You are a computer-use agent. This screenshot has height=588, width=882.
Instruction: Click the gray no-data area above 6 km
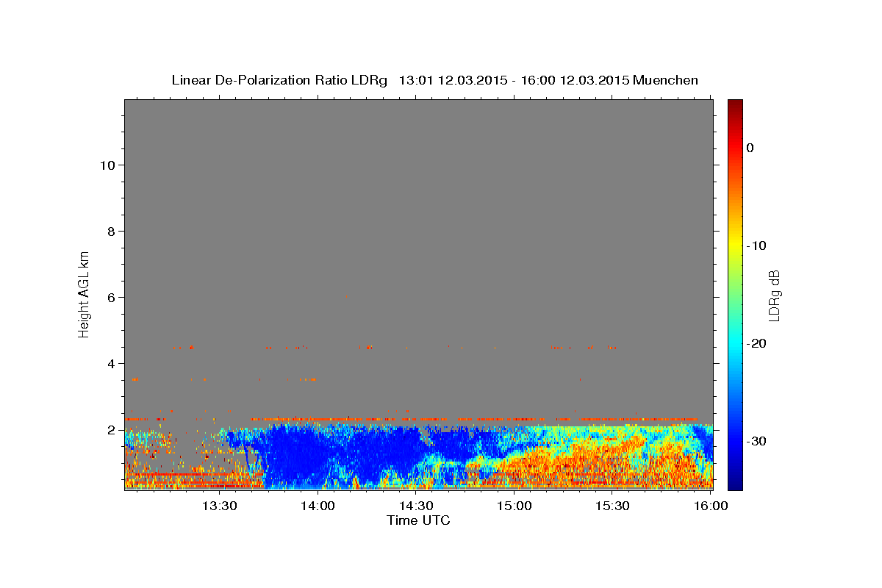pos(419,198)
